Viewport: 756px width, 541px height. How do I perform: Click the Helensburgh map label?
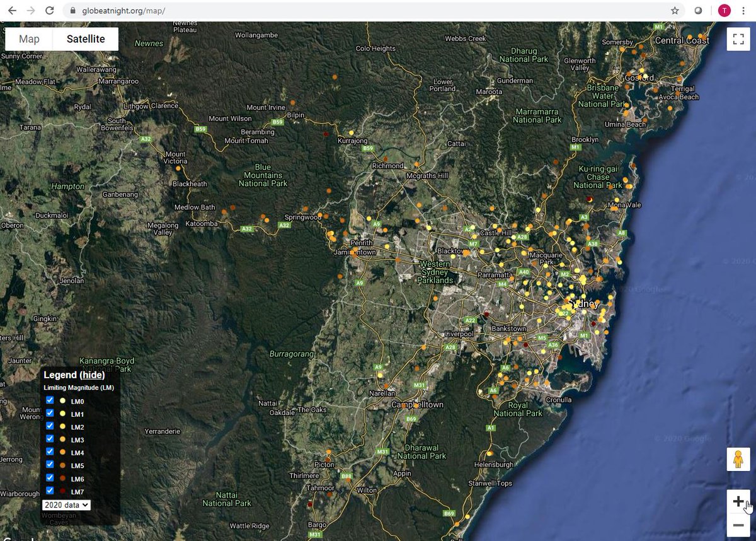point(494,464)
